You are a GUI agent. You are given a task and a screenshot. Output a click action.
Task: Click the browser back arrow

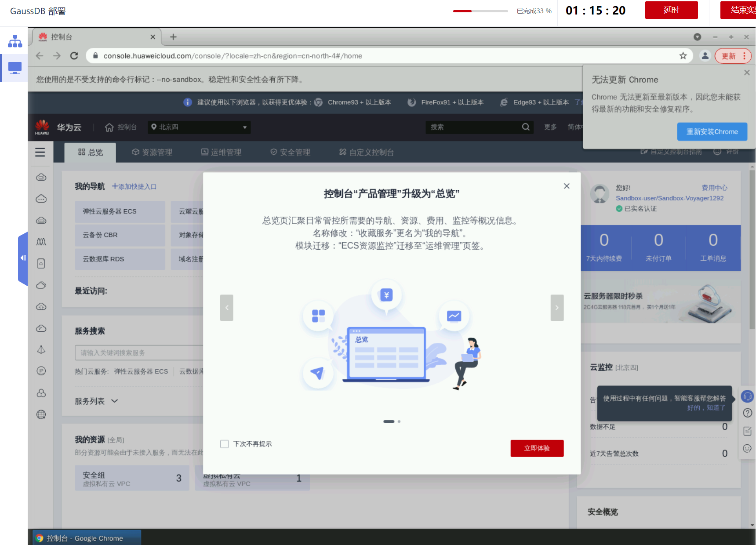click(40, 56)
